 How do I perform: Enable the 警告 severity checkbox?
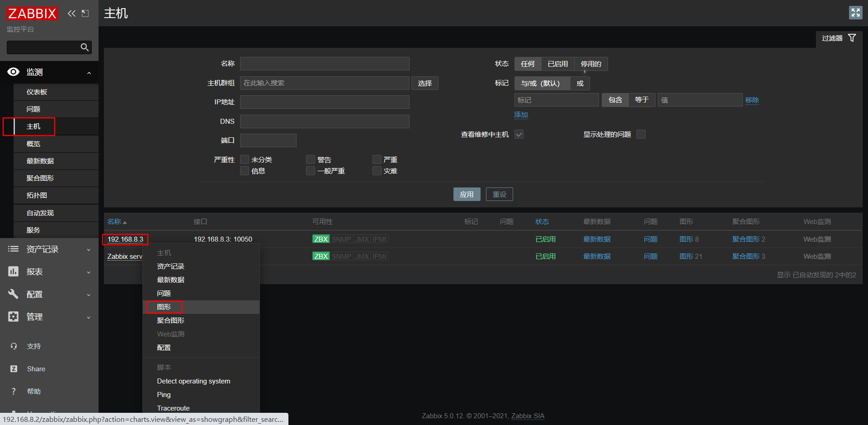(x=310, y=159)
